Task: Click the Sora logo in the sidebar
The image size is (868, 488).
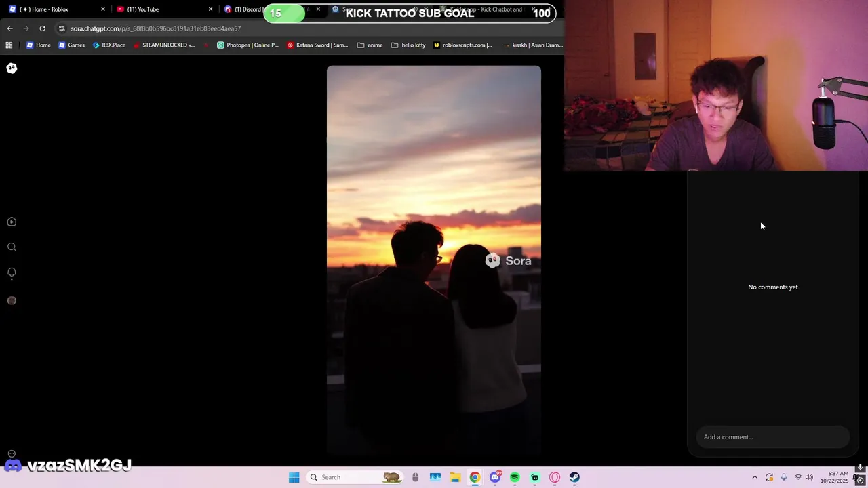Action: tap(12, 68)
